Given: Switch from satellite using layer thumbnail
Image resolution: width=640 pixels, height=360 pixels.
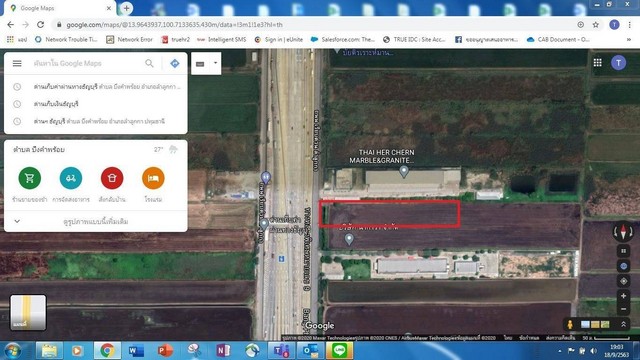Looking at the screenshot, I should point(28,312).
